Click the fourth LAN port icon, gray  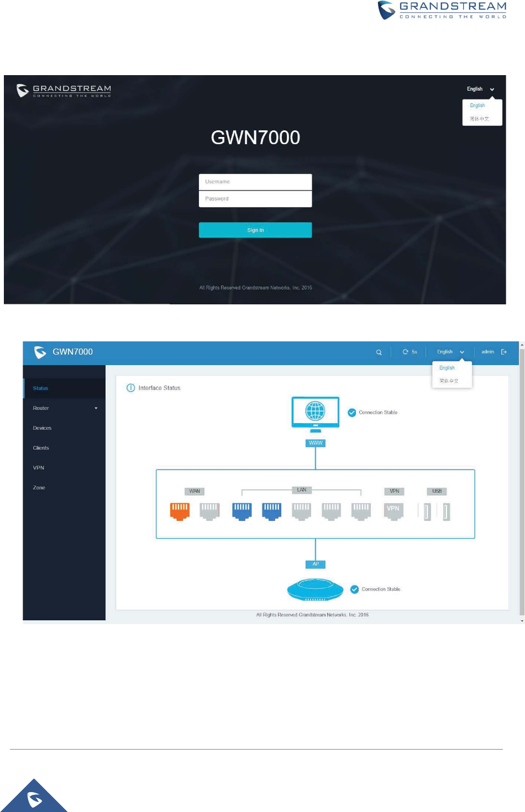332,512
